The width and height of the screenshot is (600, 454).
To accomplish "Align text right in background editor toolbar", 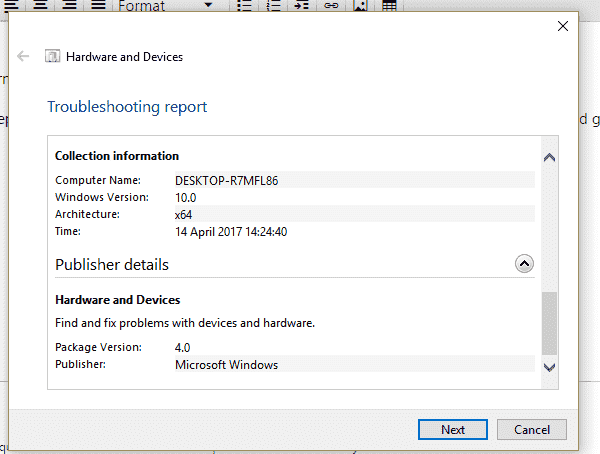I will click(x=69, y=5).
